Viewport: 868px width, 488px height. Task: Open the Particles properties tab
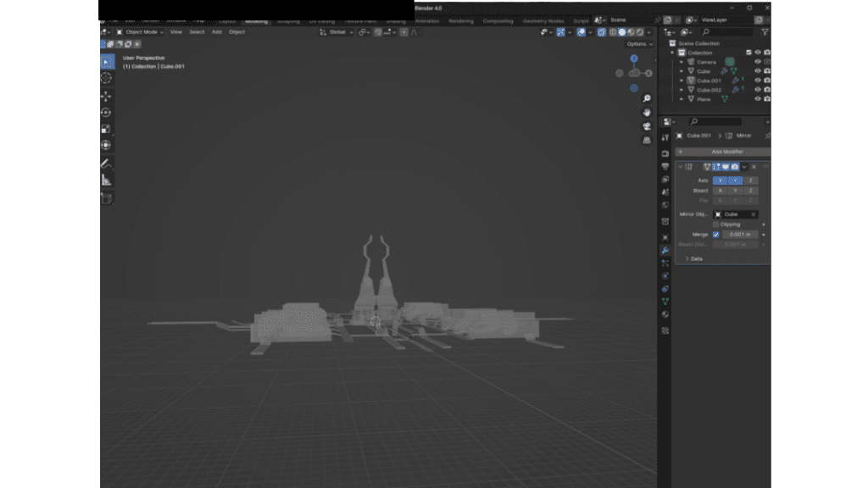(665, 263)
